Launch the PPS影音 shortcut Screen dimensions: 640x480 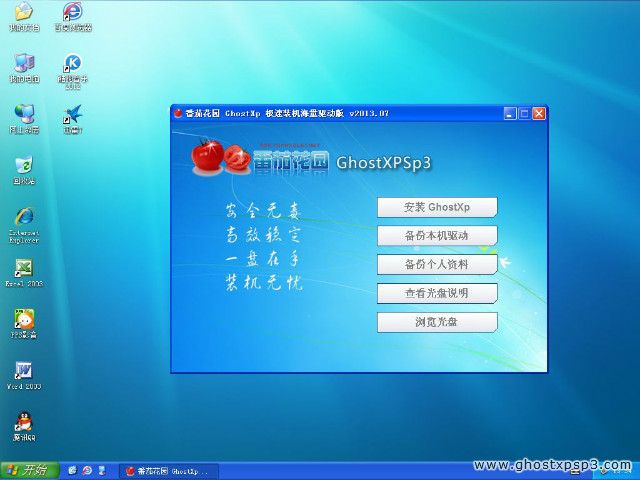tap(24, 324)
